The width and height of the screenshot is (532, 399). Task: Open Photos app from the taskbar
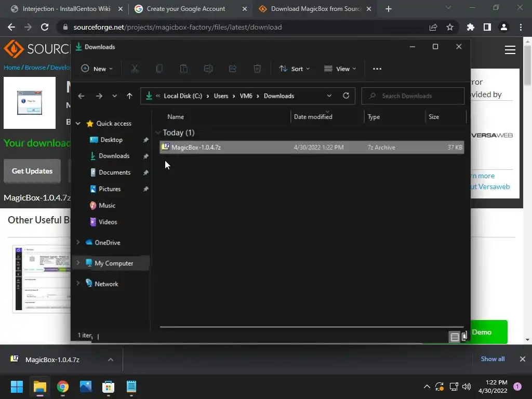coord(86,387)
